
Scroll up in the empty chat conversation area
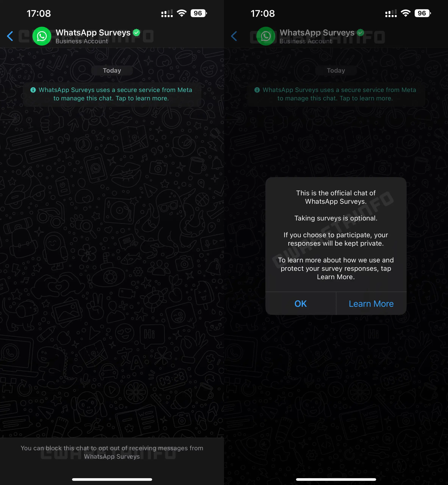click(112, 253)
